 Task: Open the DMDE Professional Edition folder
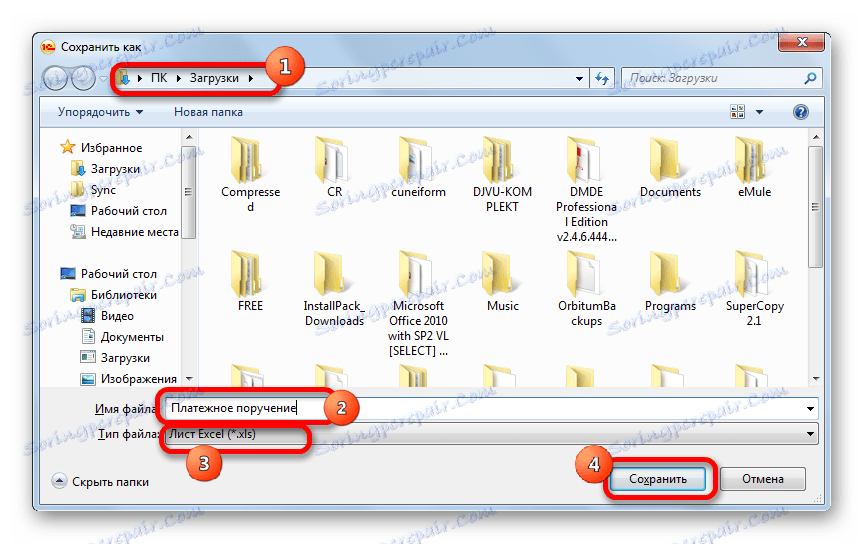coord(586,188)
